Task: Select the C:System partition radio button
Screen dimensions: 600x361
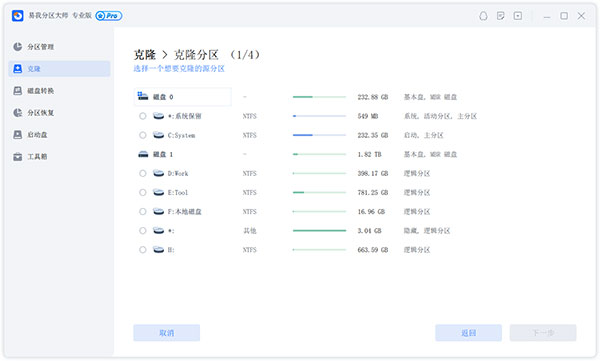Action: (x=143, y=135)
